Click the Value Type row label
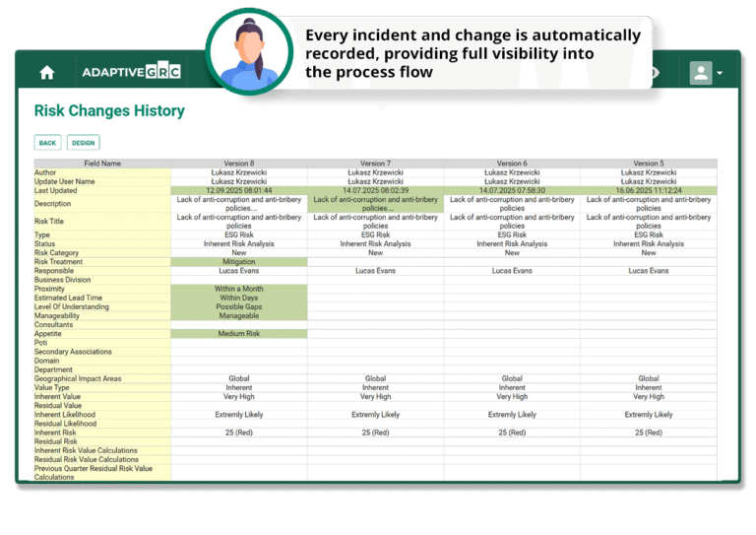Image resolution: width=756 pixels, height=535 pixels. click(102, 388)
